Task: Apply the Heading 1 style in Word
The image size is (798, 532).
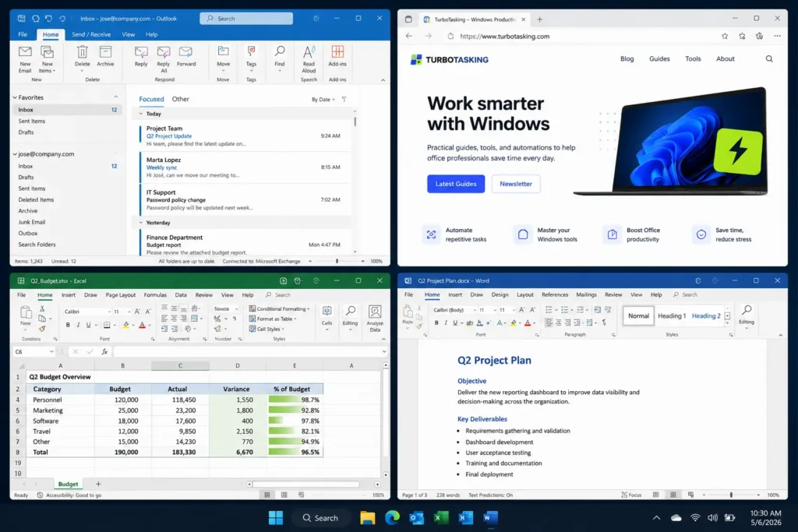Action: 672,315
